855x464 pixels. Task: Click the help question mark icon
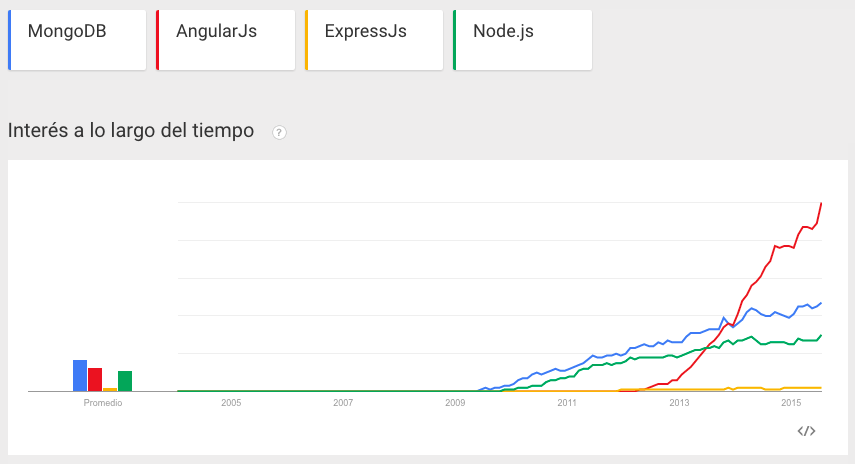coord(279,132)
